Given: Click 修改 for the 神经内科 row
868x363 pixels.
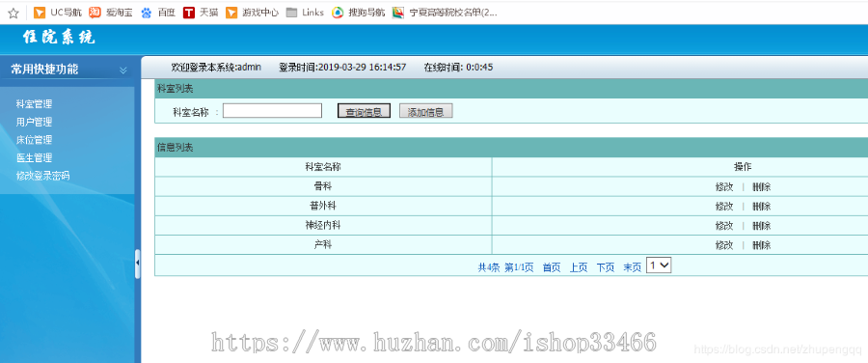Looking at the screenshot, I should pyautogui.click(x=724, y=226).
